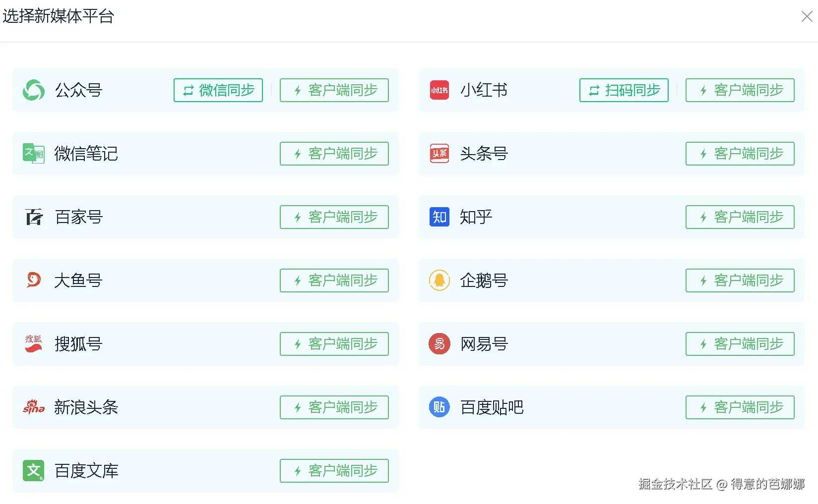Click the 企鹅号 penguin icon

[x=440, y=280]
